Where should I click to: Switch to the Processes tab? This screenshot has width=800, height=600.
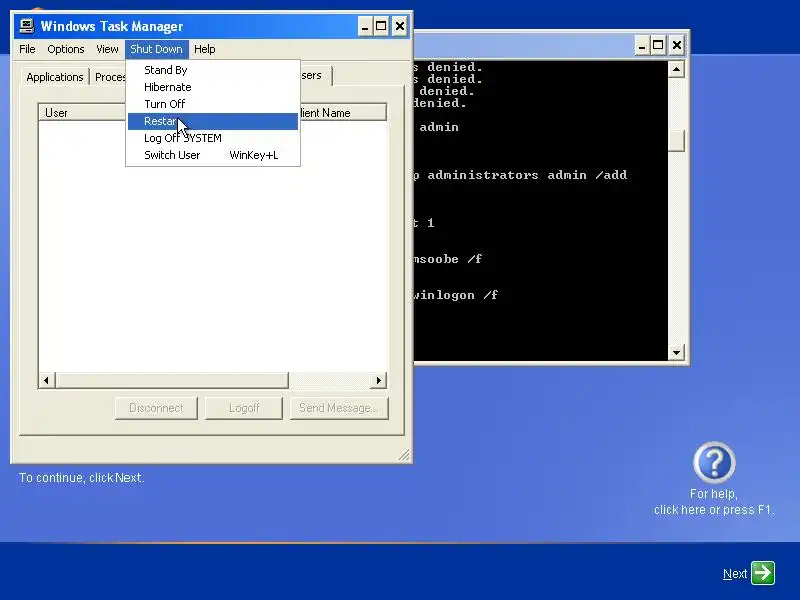108,77
